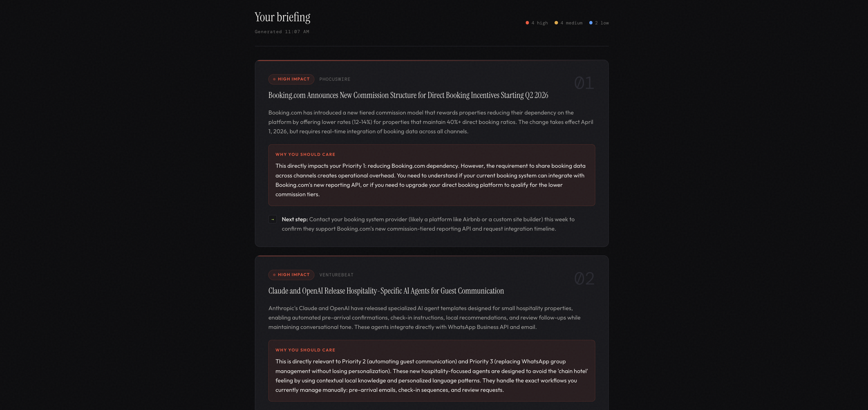Open the PHOCUSWIRE source label
Image resolution: width=868 pixels, height=410 pixels.
pyautogui.click(x=335, y=79)
